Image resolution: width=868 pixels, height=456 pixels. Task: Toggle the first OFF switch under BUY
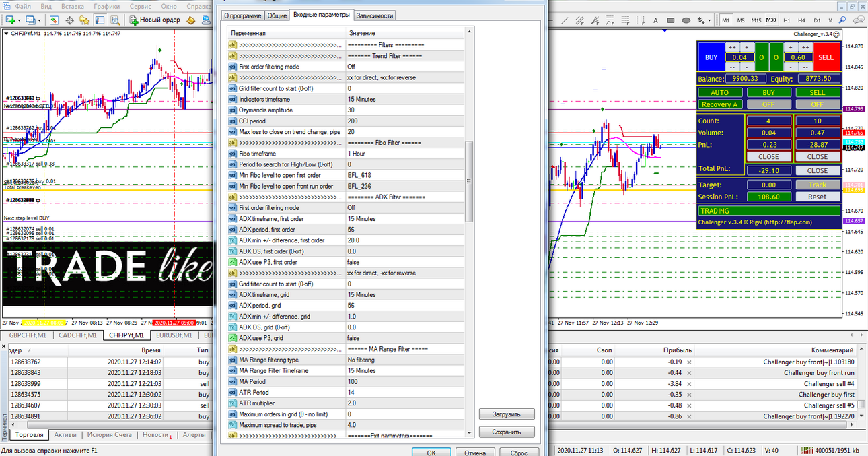pos(769,104)
